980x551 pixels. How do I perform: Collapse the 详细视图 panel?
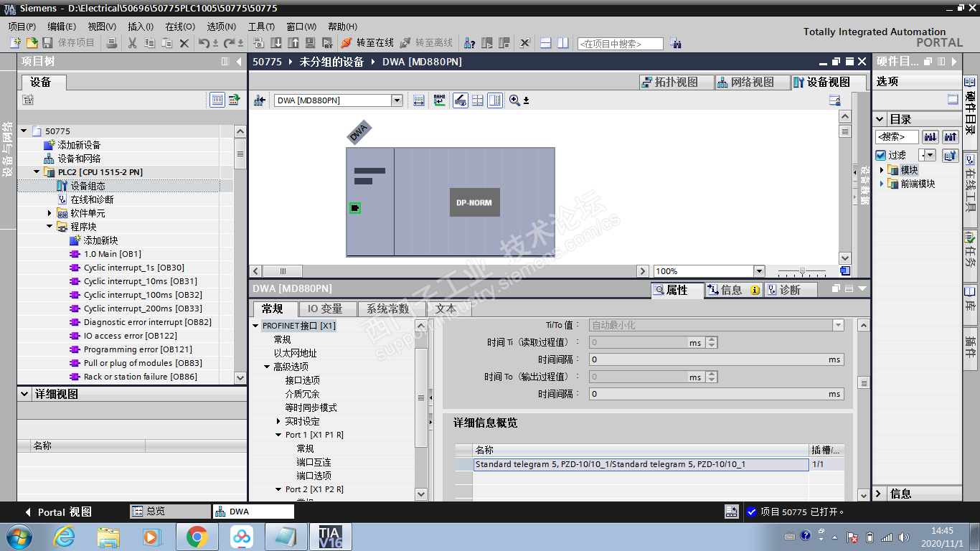26,394
